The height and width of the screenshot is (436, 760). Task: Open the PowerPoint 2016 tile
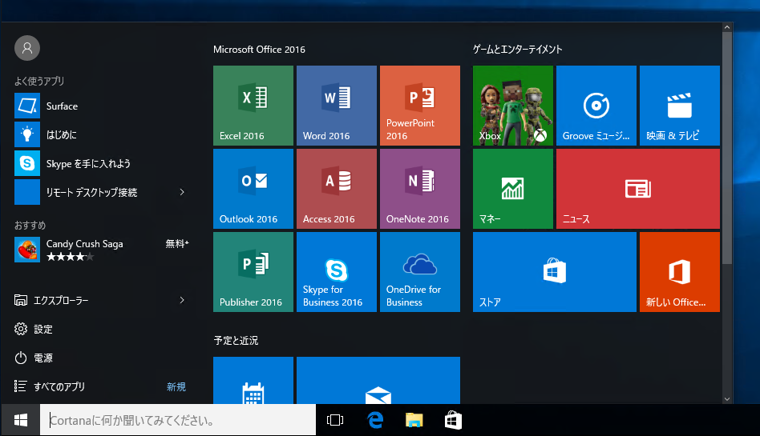pyautogui.click(x=420, y=106)
